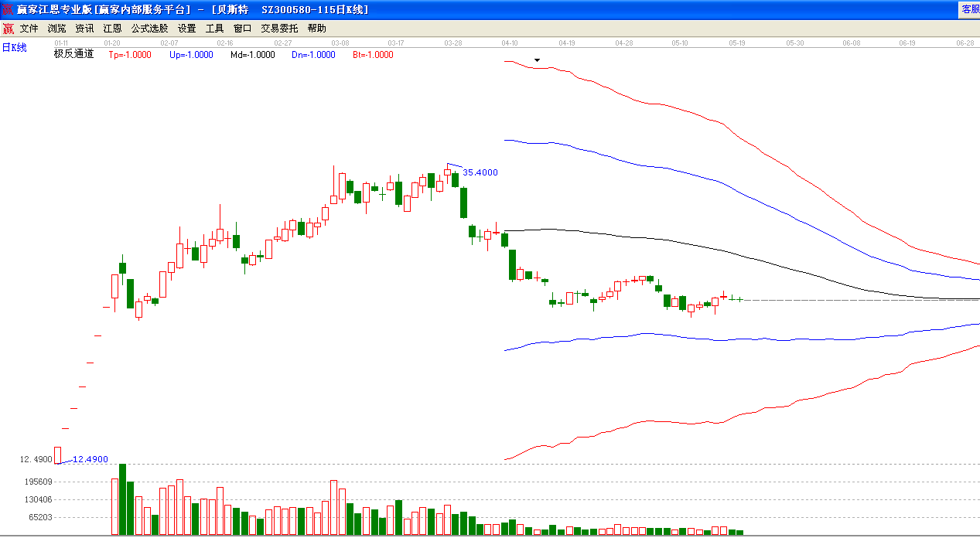Viewport: 980px width, 538px height.
Task: Open the 设置 menu
Action: click(x=186, y=29)
